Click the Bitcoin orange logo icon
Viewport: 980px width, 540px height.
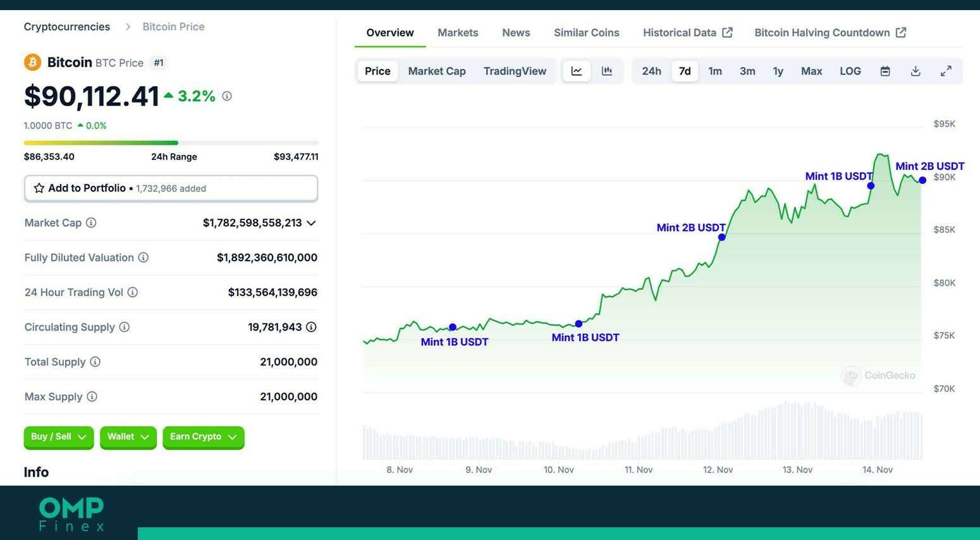tap(32, 62)
